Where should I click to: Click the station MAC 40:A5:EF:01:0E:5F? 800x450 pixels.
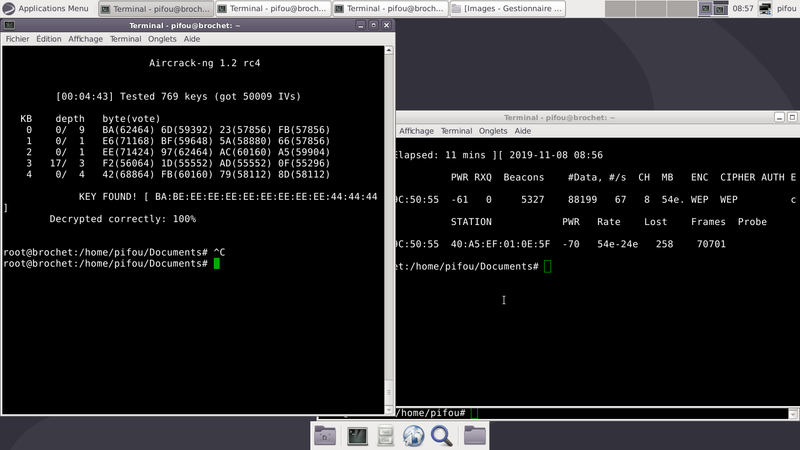pos(500,244)
